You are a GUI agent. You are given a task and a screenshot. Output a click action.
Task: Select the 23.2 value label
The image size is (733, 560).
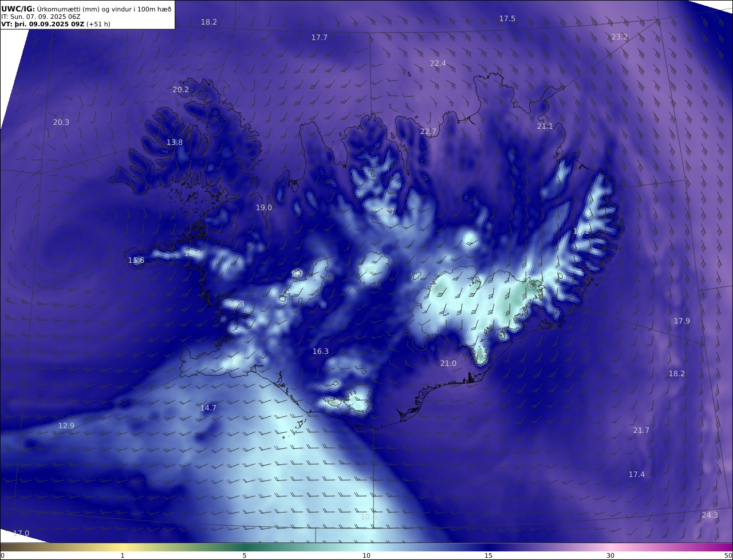pyautogui.click(x=620, y=37)
